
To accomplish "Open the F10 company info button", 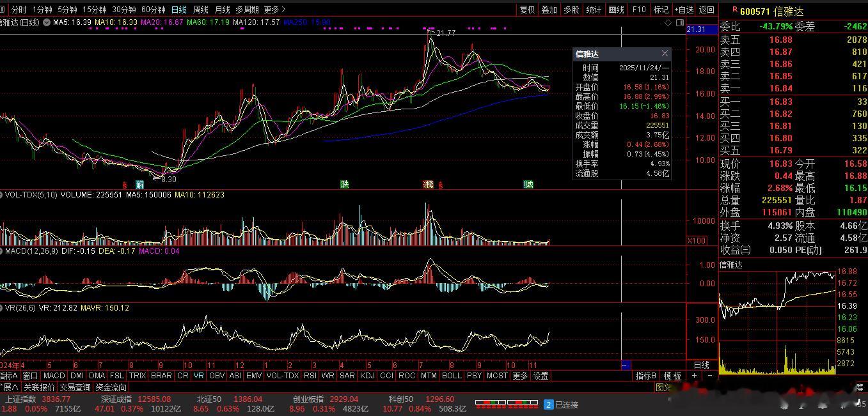I will click(x=639, y=10).
